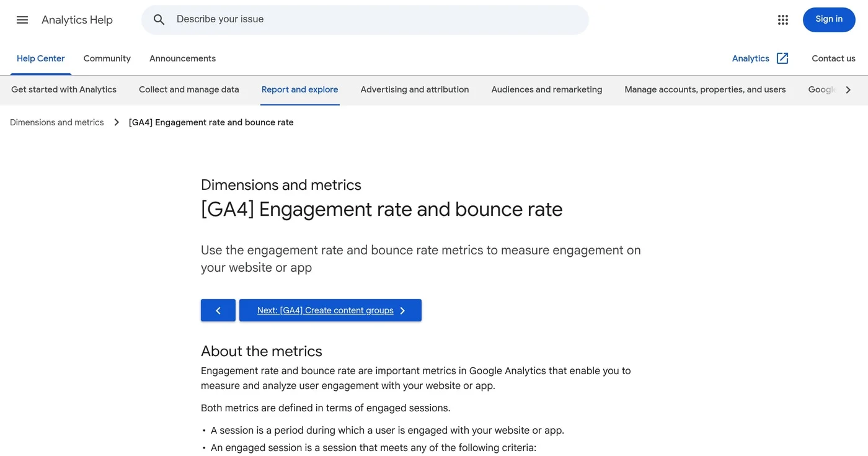Click the Analytics Help title

point(77,20)
